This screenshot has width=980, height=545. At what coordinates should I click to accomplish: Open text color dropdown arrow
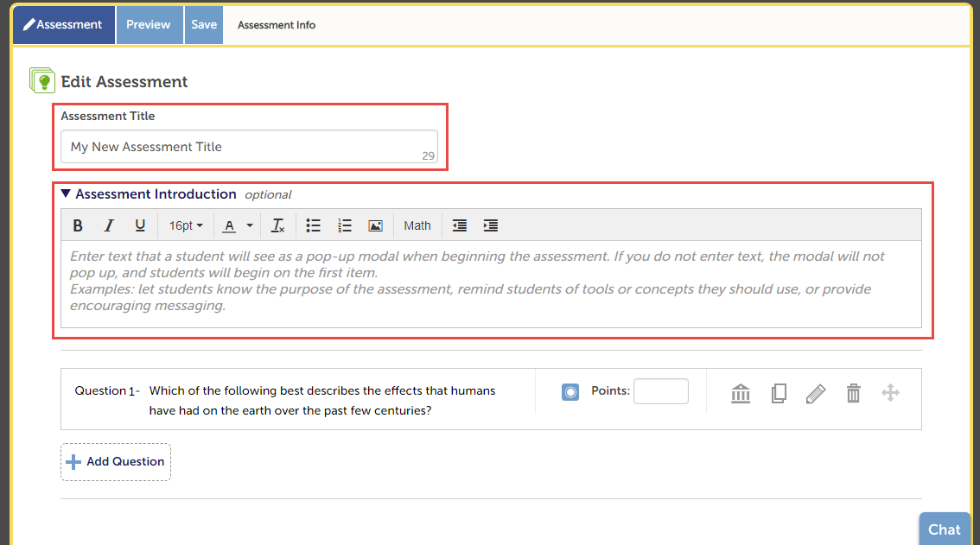click(x=250, y=225)
